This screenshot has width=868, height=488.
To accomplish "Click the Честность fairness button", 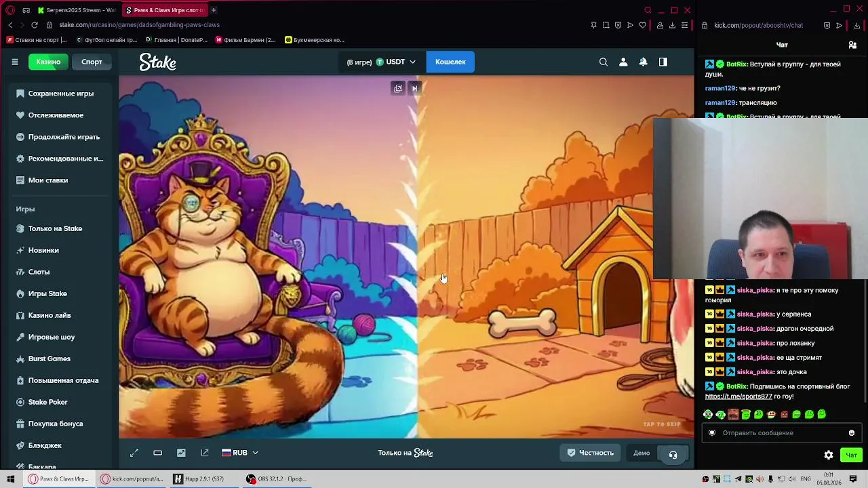I will 591,453.
